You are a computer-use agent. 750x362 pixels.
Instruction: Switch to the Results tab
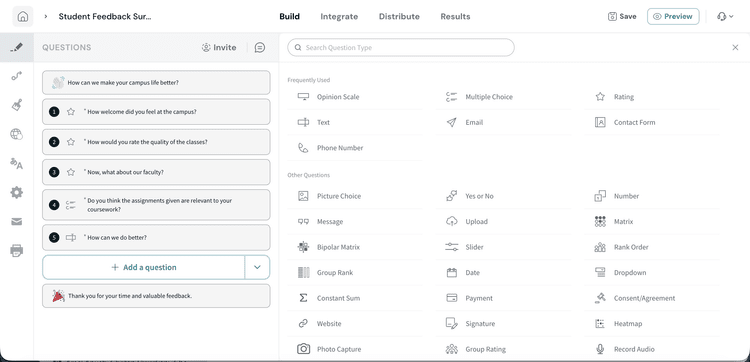[455, 16]
